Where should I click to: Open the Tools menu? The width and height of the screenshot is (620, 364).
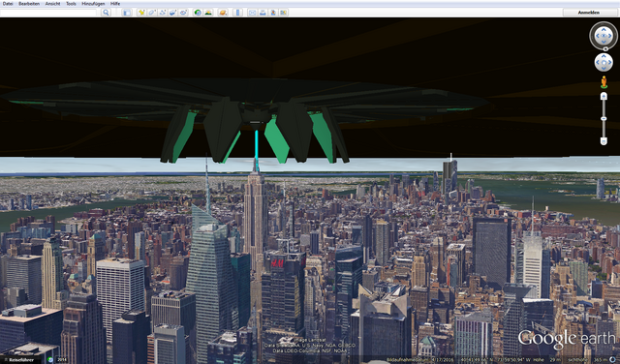[71, 4]
